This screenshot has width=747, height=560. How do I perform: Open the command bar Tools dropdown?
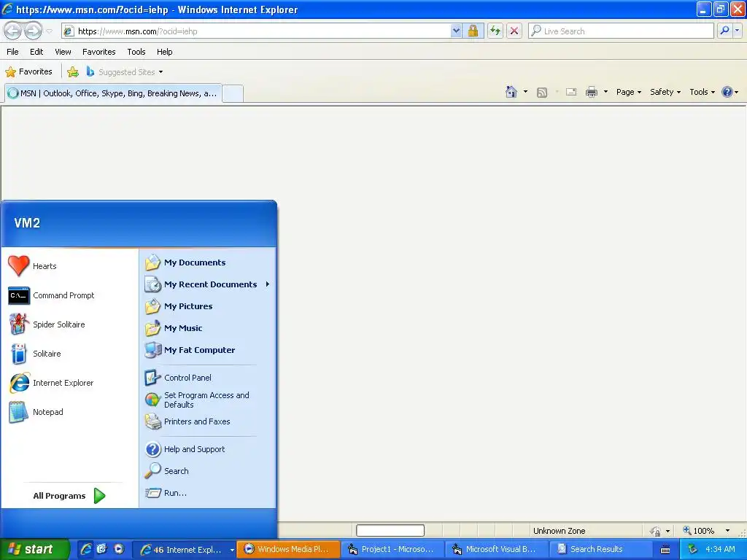point(703,92)
